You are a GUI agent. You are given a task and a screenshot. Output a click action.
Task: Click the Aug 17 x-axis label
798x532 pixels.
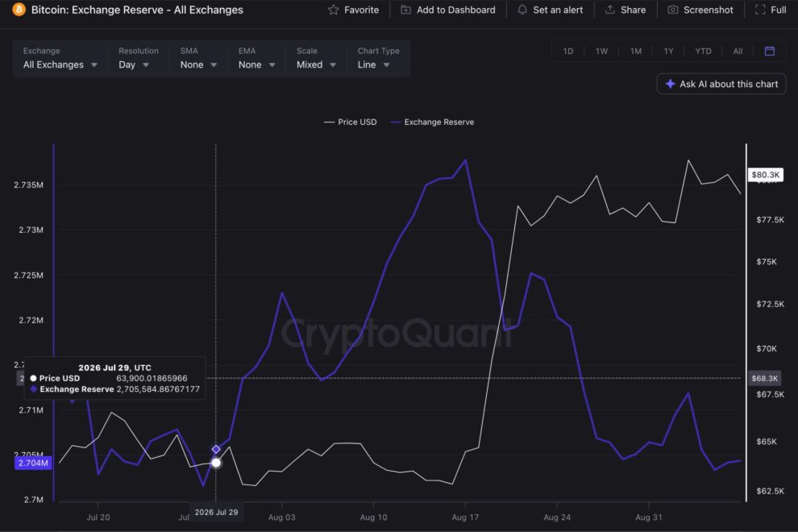465,517
